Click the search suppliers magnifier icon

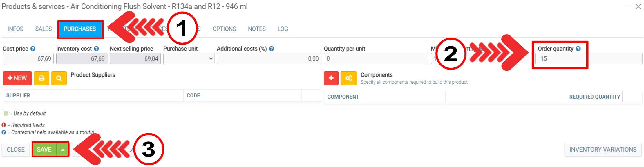(59, 78)
